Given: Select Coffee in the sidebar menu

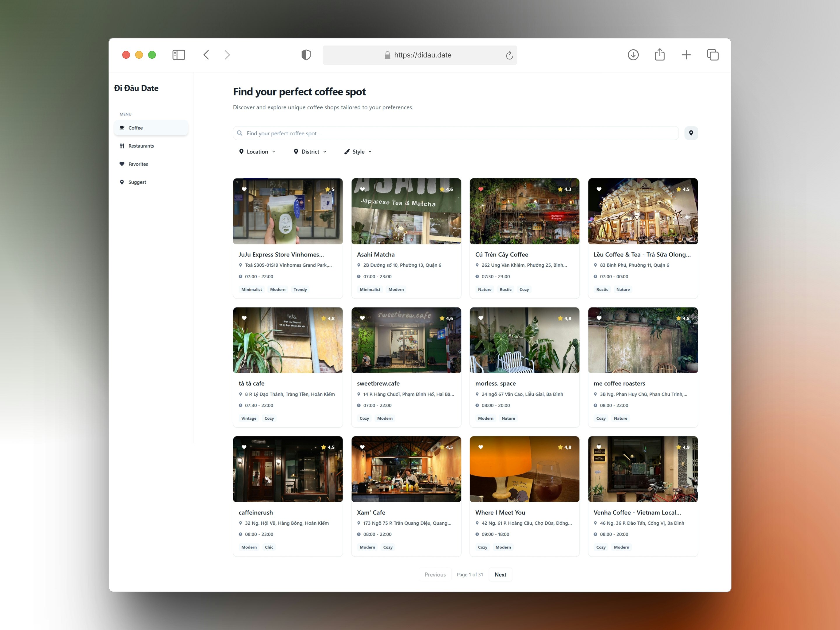Looking at the screenshot, I should [x=151, y=127].
